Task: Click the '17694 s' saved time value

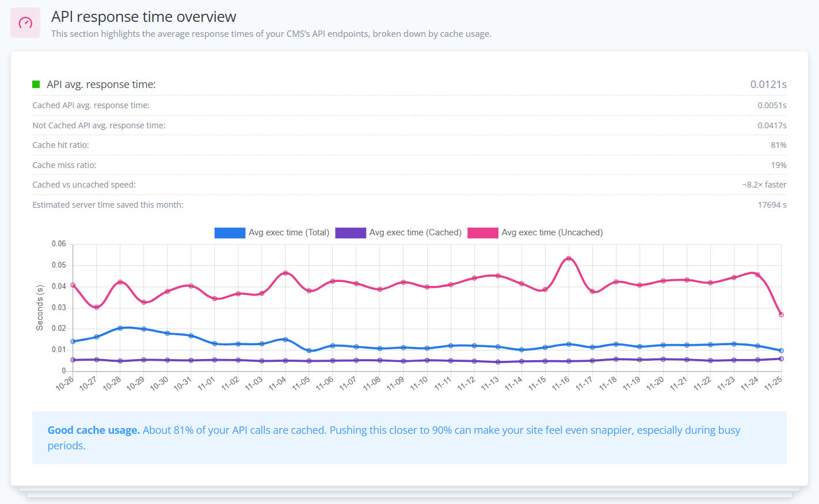Action: pos(772,205)
